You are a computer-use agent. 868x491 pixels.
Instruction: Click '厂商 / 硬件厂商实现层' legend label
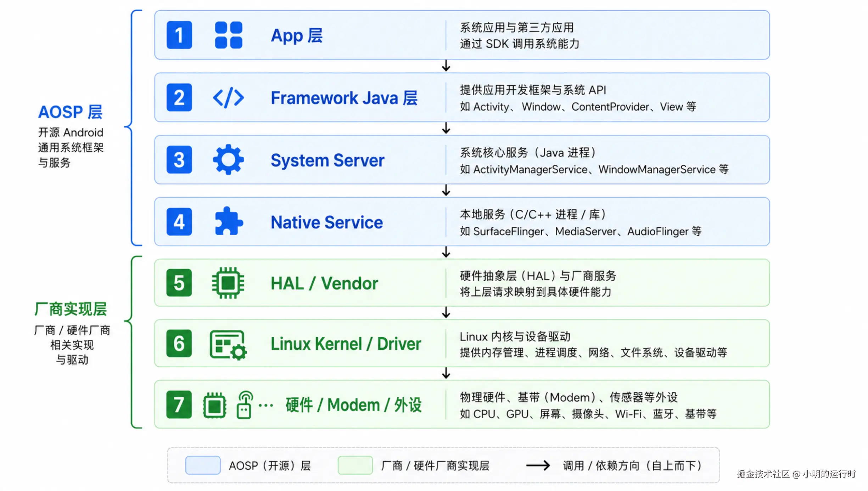(x=435, y=465)
